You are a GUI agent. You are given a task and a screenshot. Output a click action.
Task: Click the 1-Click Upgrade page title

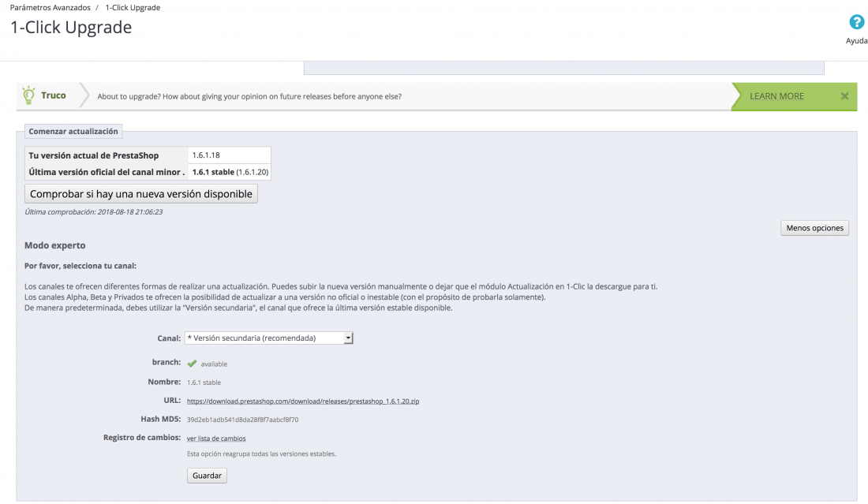[71, 27]
